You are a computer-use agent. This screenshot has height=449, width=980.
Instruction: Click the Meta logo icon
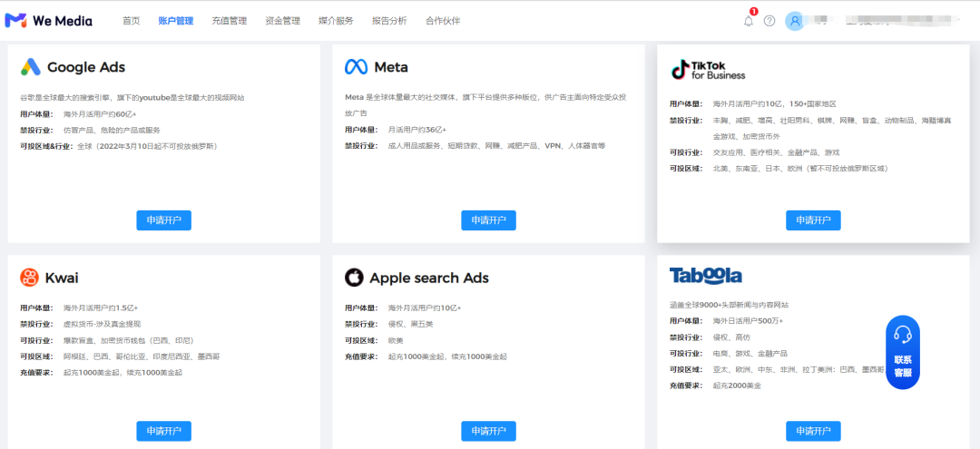coord(357,67)
